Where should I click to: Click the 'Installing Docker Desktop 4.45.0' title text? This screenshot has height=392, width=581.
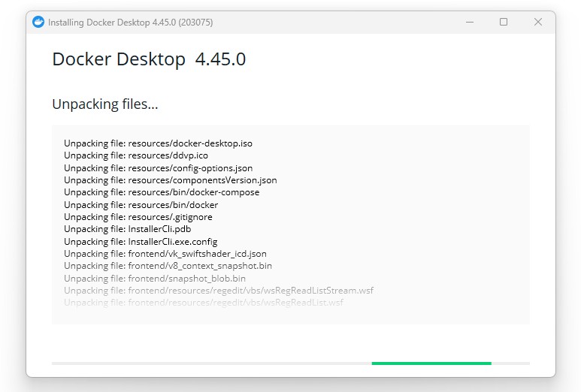[x=130, y=23]
